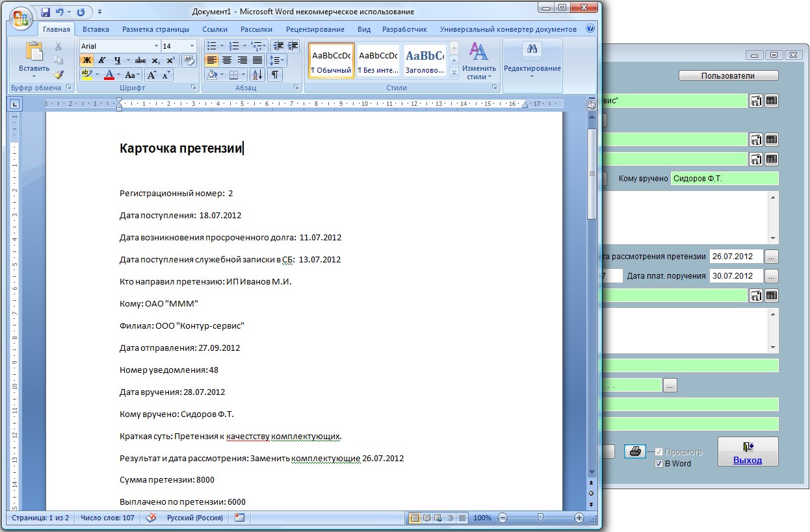Click the Format Painter brush icon
The image size is (810, 532).
pos(59,75)
